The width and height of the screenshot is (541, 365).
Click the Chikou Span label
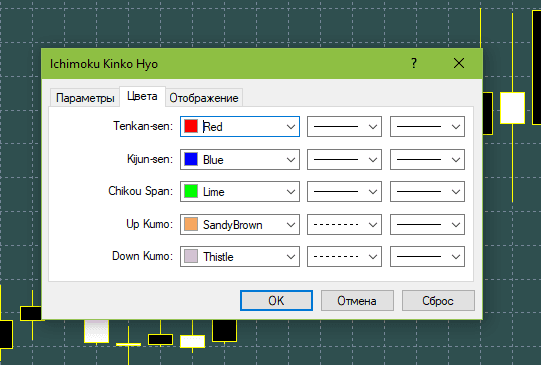click(140, 191)
